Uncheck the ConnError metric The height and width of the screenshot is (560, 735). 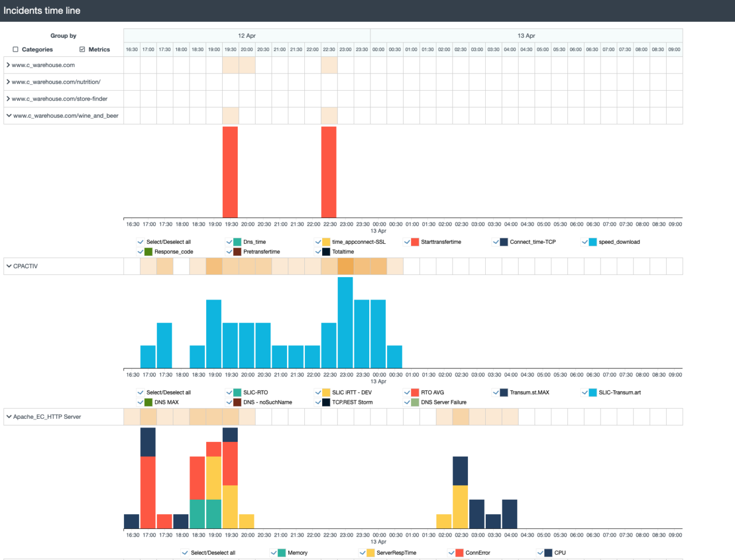coord(451,553)
